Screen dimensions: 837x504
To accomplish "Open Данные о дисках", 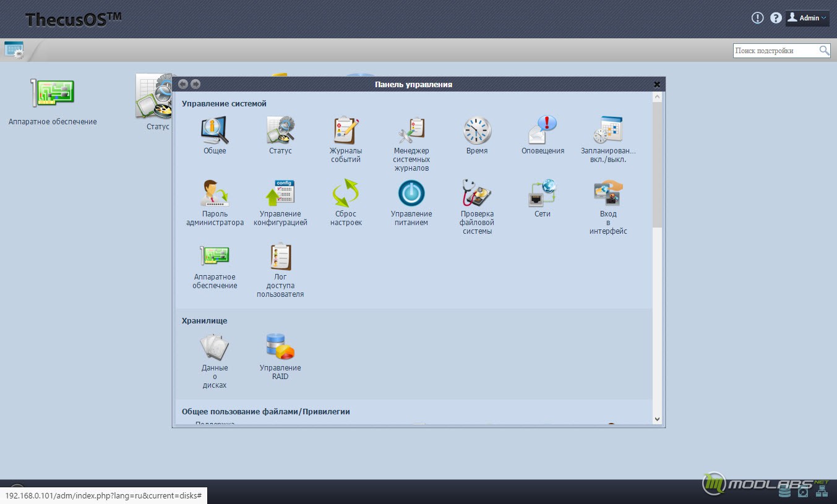I will (215, 348).
